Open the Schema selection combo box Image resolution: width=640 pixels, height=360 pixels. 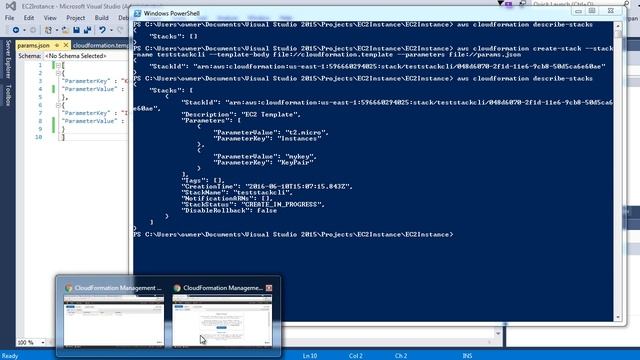(x=85, y=56)
